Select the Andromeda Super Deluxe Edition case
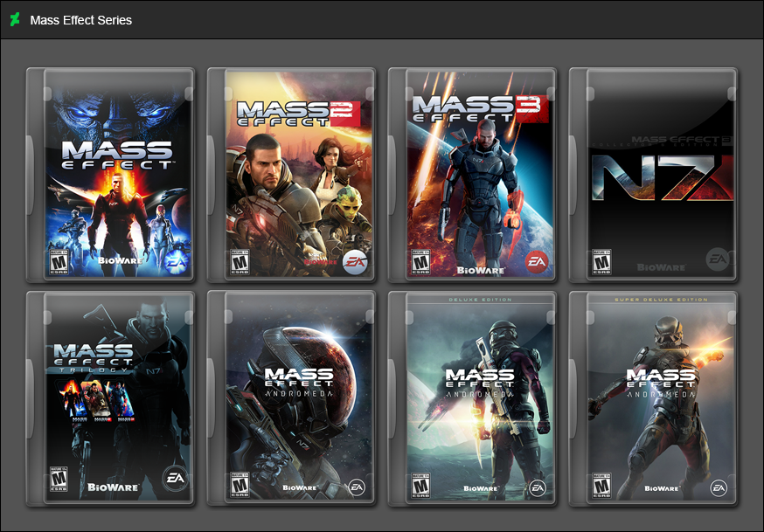This screenshot has height=532, width=764. 662,400
